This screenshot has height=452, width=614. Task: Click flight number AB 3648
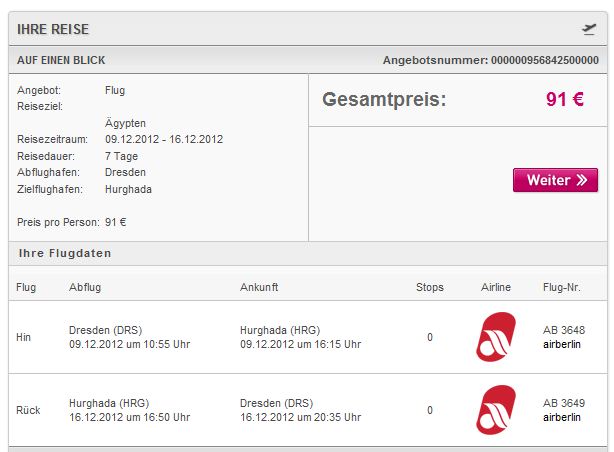pos(564,330)
